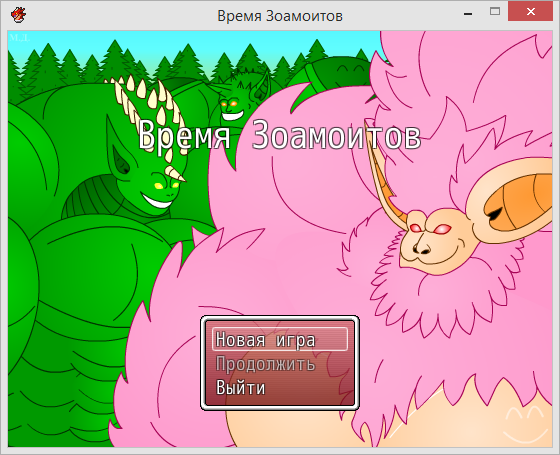The height and width of the screenshot is (455, 560).
Task: Close the Время Зоамоитов window
Action: click(x=530, y=11)
